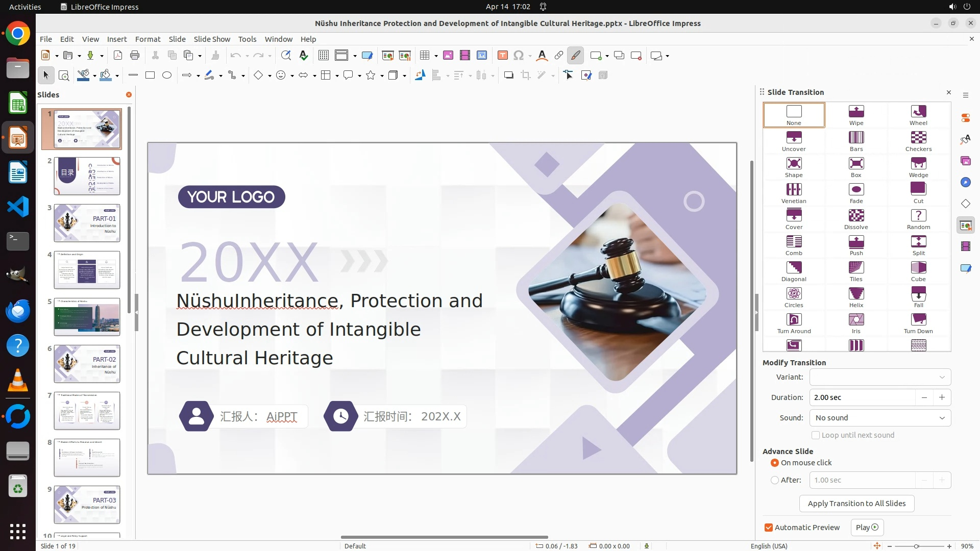Select the After advance slide radio button

point(775,480)
